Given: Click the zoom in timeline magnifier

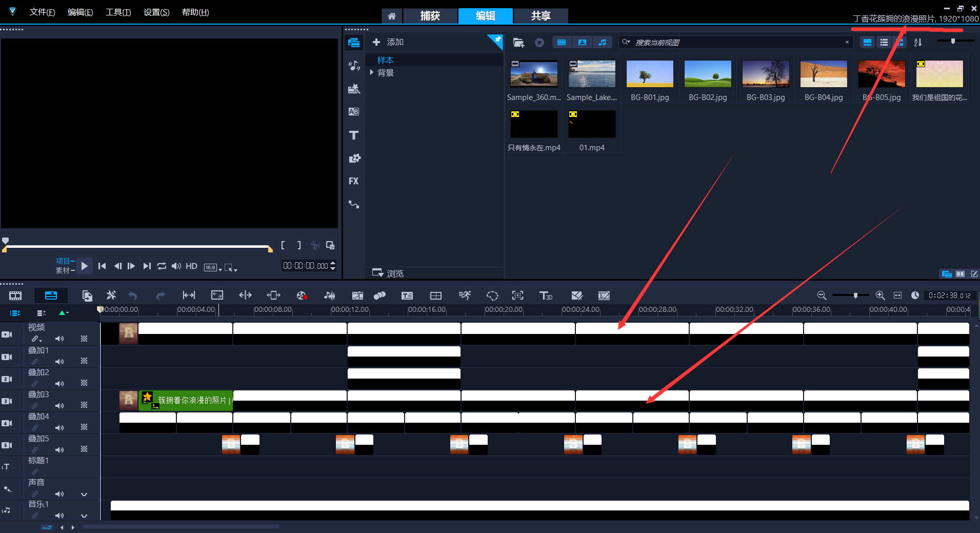Looking at the screenshot, I should pyautogui.click(x=881, y=295).
